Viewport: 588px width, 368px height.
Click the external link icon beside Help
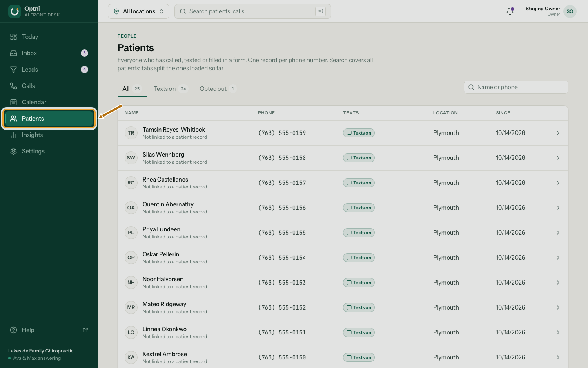[85, 330]
